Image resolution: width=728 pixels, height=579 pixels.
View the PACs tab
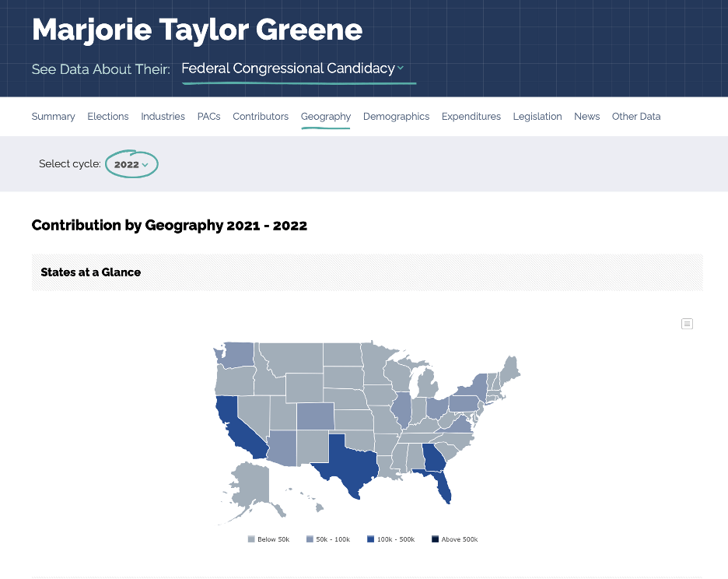coord(208,117)
